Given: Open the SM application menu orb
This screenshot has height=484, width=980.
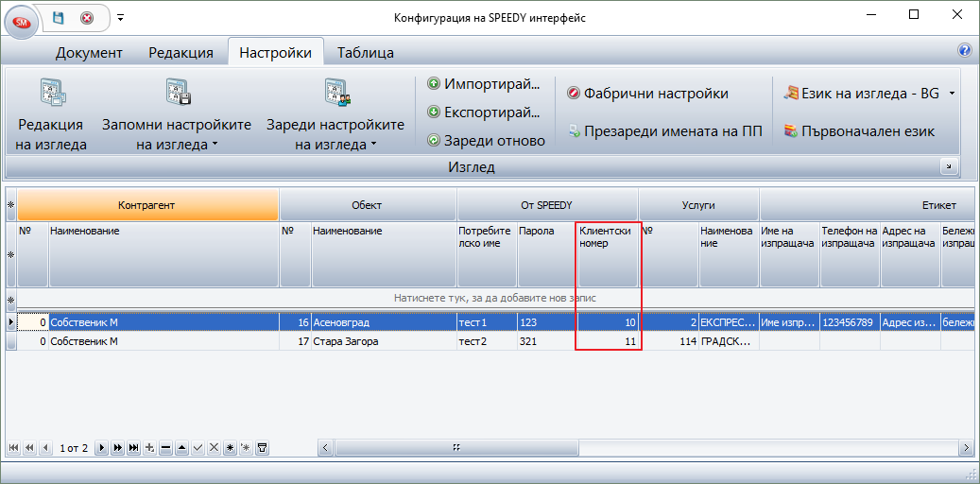Looking at the screenshot, I should point(22,23).
